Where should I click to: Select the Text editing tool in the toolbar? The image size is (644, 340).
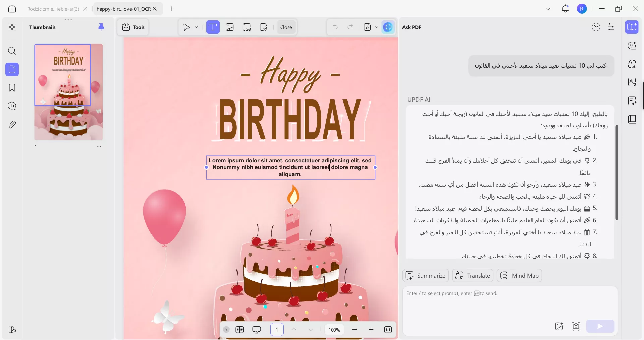pos(213,27)
